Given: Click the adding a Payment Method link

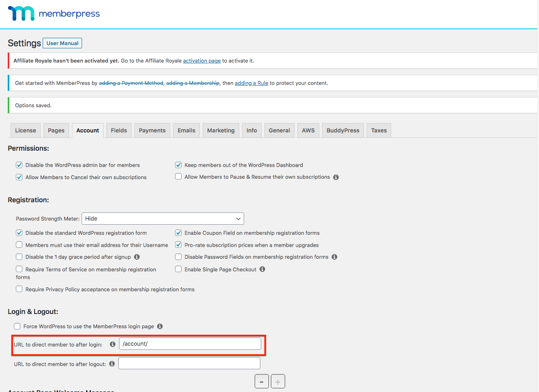Looking at the screenshot, I should (x=131, y=83).
